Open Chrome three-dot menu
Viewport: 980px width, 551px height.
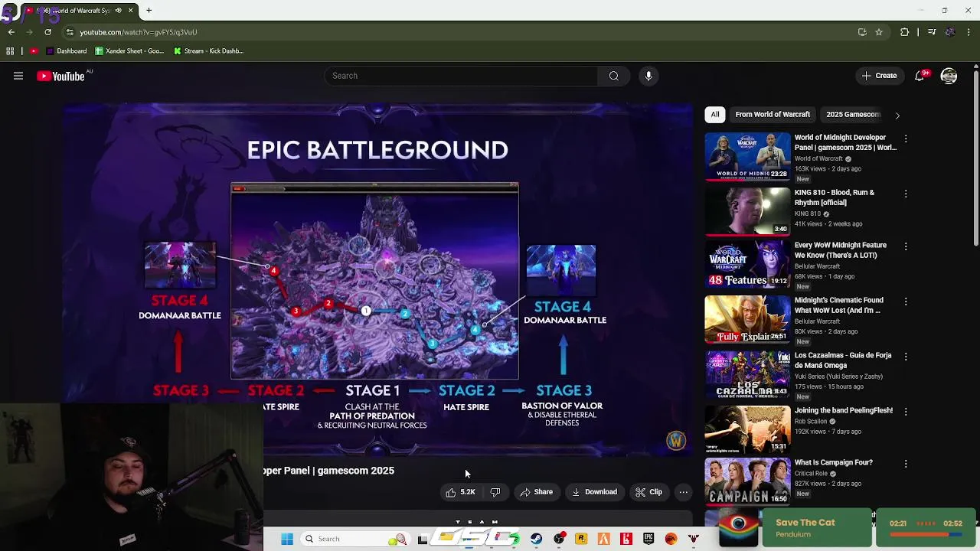969,32
